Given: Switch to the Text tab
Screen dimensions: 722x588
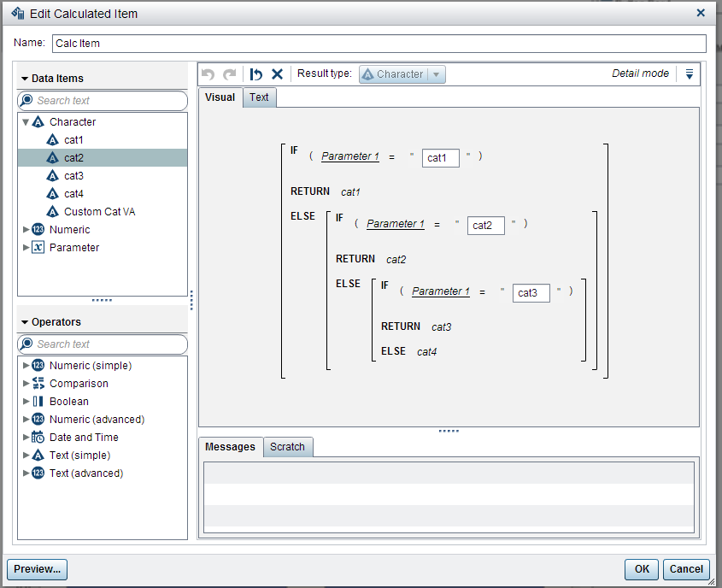Looking at the screenshot, I should pos(259,97).
